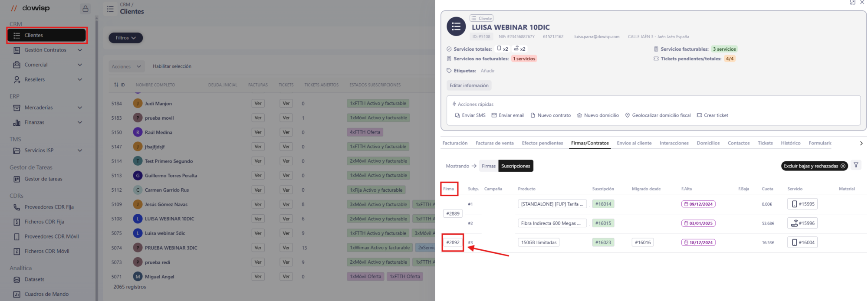This screenshot has width=868, height=301.
Task: Click Nuevo domicilio quick action
Action: tap(598, 115)
